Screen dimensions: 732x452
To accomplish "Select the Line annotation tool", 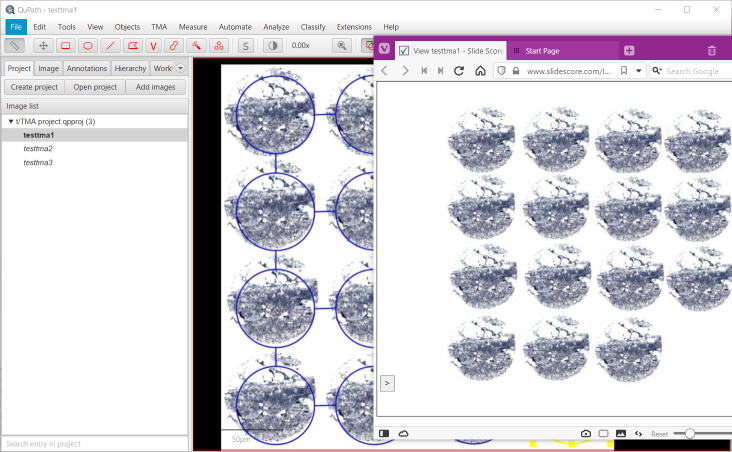I will (x=110, y=45).
